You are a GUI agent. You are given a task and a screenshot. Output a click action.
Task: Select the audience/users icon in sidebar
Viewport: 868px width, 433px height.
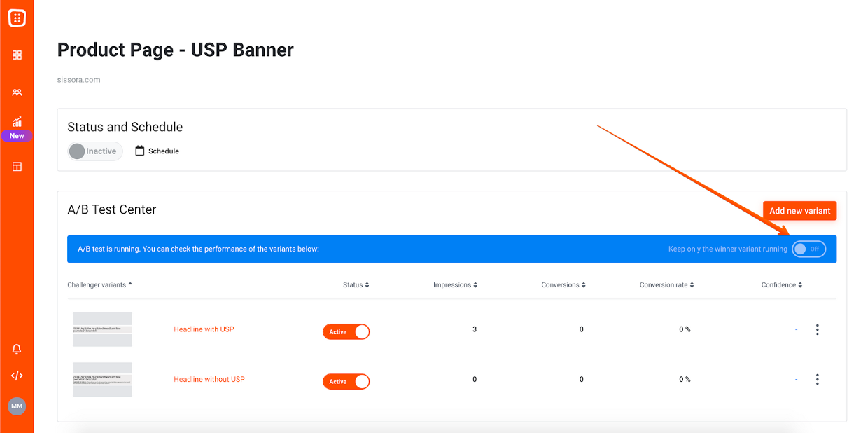click(17, 92)
